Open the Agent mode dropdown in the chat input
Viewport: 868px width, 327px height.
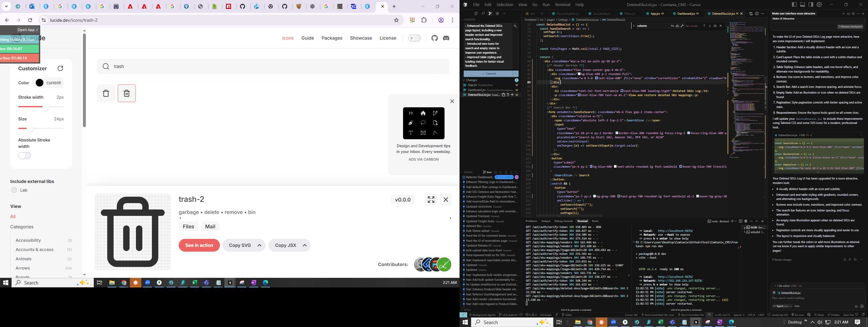coord(782,306)
